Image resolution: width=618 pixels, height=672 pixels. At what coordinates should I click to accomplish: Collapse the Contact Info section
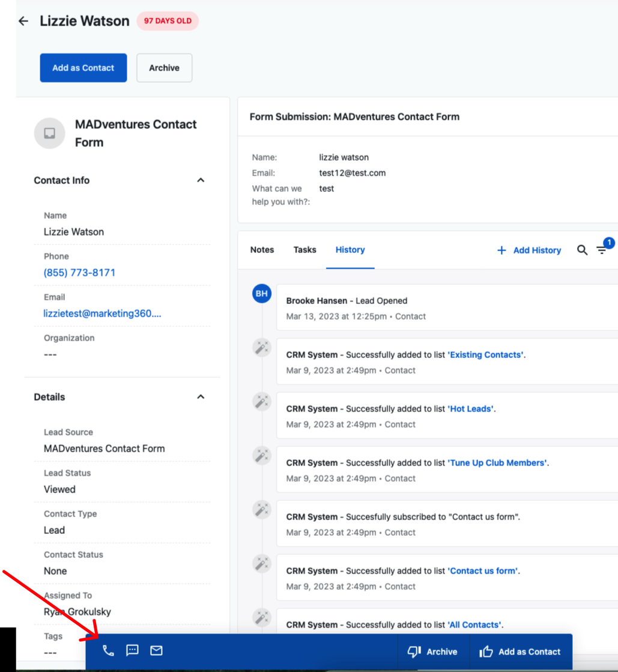[x=201, y=180]
